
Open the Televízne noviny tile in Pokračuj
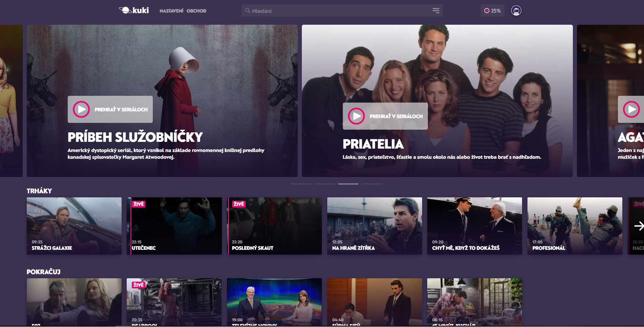click(x=274, y=302)
